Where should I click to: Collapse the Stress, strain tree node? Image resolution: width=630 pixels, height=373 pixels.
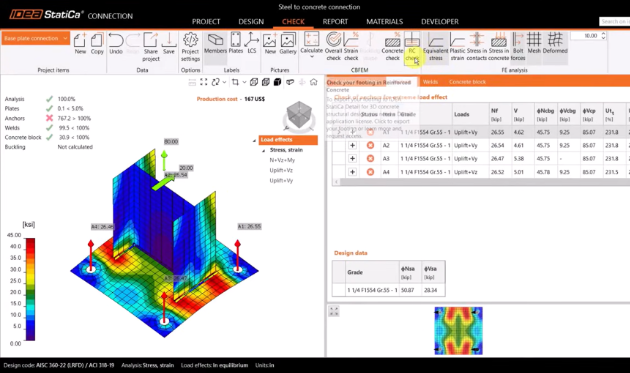click(264, 150)
